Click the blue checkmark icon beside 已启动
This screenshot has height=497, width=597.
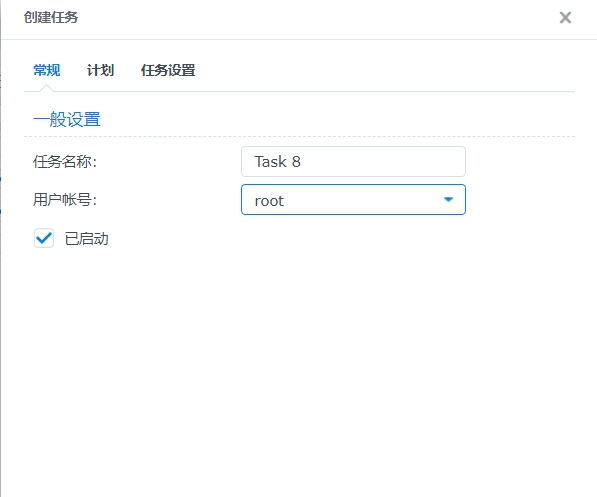[x=44, y=238]
